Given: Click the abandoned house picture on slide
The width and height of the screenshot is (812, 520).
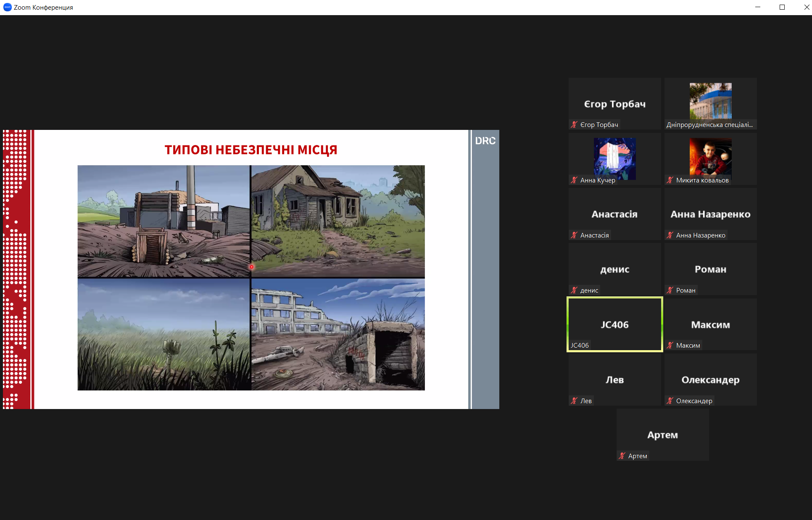Looking at the screenshot, I should coord(338,221).
